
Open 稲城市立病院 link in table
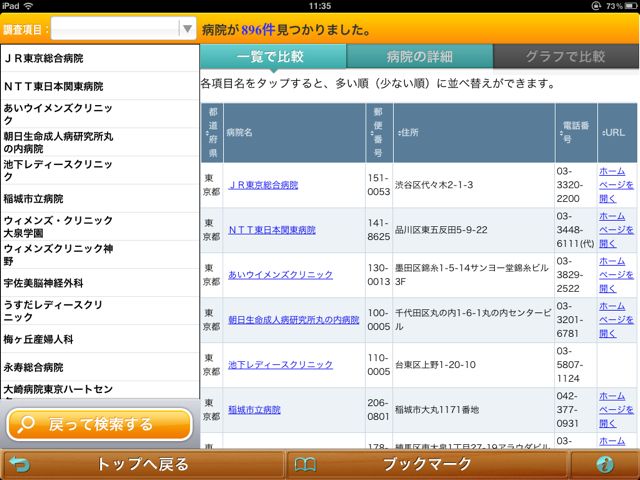coord(254,409)
